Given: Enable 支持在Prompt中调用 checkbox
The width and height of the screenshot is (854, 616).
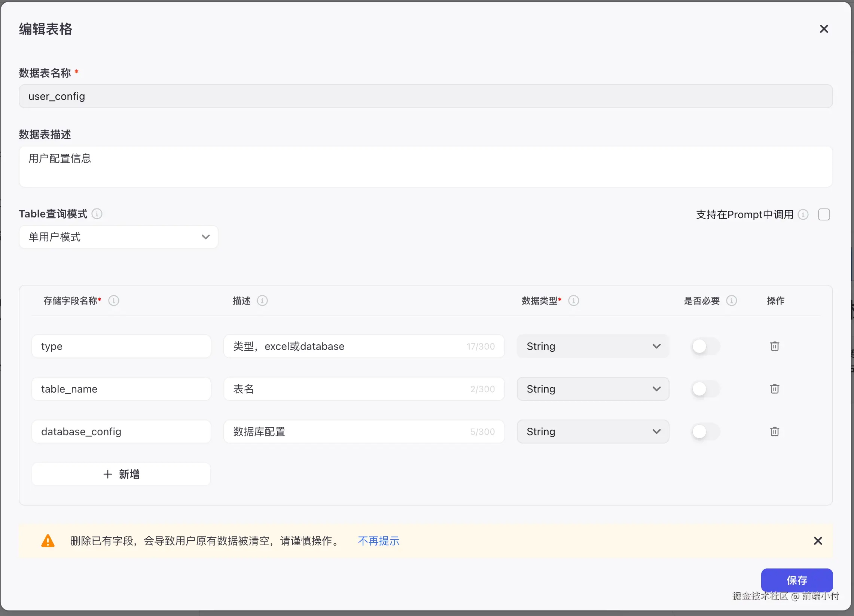Looking at the screenshot, I should [824, 214].
